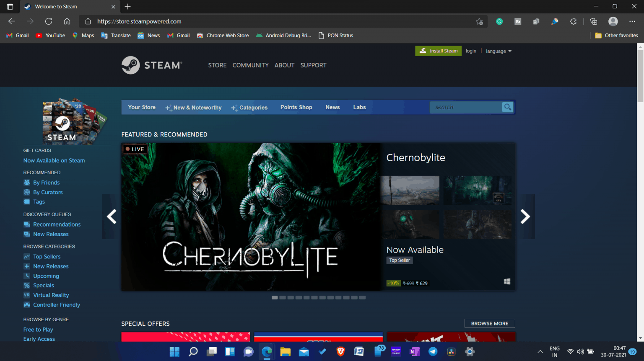
Task: Click the Windows platform icon under Chernobylite
Action: [x=507, y=281]
